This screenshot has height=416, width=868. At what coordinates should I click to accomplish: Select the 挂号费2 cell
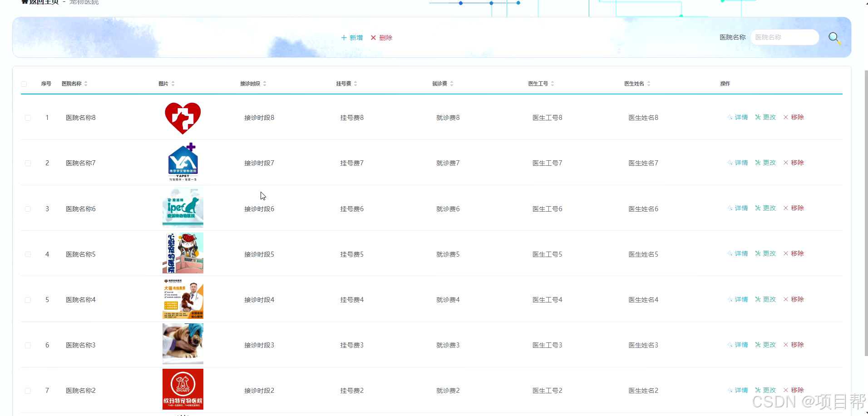point(352,391)
